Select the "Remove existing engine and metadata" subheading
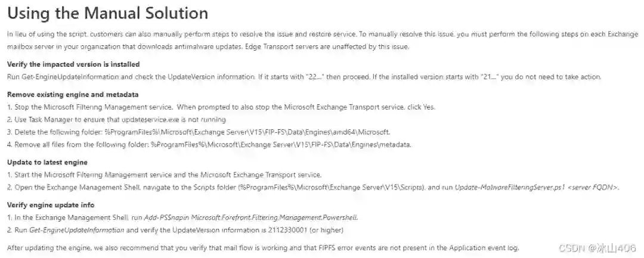This screenshot has width=644, height=258. [x=73, y=94]
